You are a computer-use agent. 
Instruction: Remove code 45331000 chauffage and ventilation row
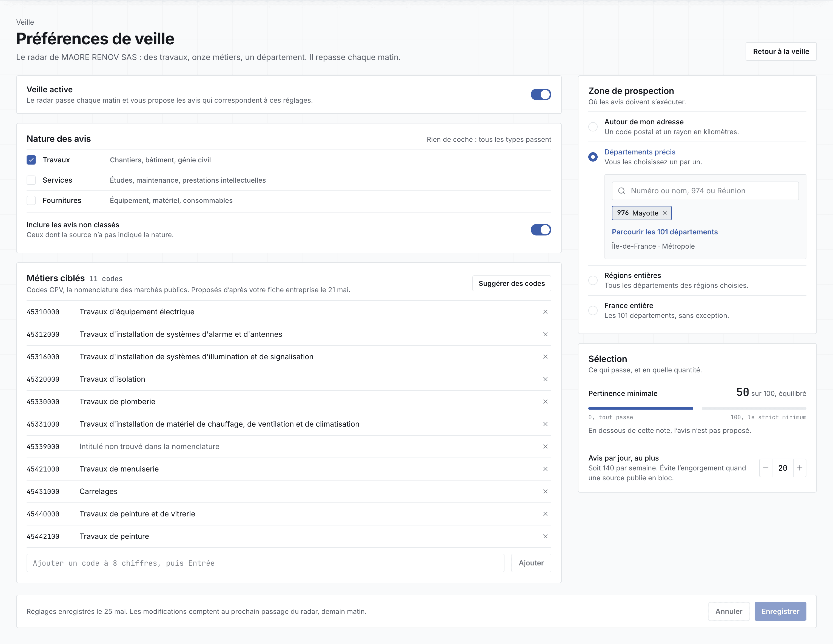545,424
